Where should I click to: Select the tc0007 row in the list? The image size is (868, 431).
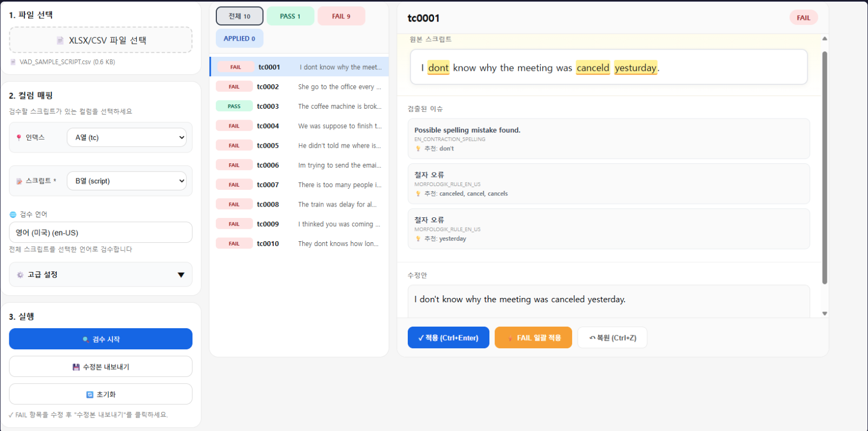tap(299, 184)
